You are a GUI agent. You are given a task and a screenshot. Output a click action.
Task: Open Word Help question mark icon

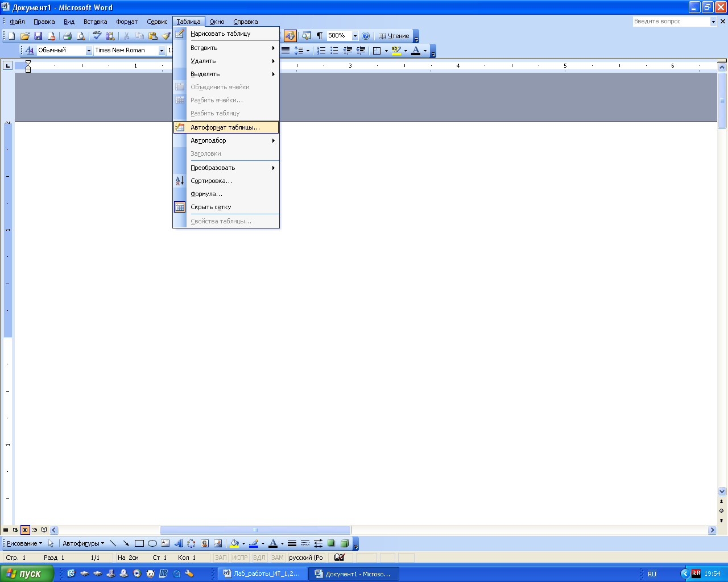tap(366, 36)
